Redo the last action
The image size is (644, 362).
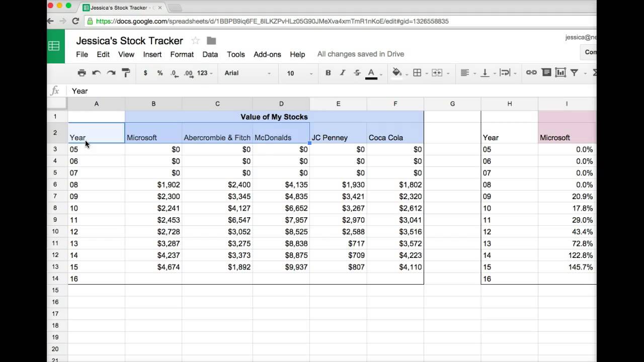point(111,73)
